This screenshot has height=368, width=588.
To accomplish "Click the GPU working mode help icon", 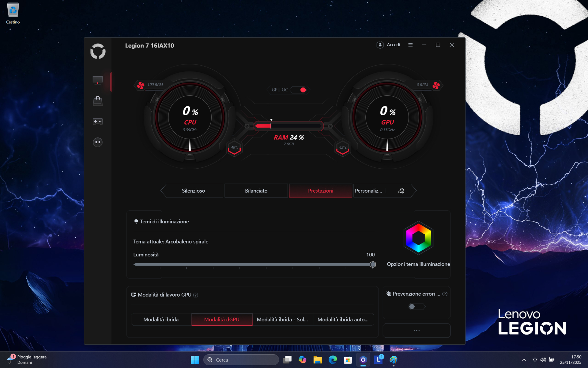I will pyautogui.click(x=196, y=295).
